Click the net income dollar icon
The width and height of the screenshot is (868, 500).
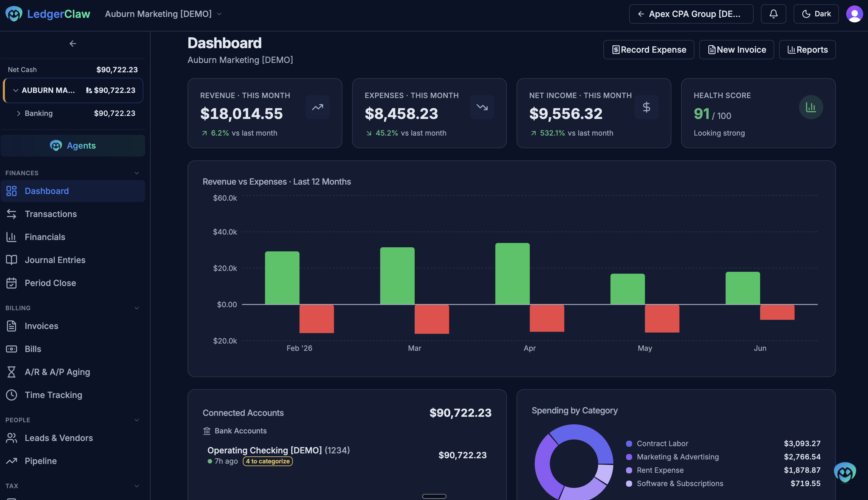[x=646, y=107]
